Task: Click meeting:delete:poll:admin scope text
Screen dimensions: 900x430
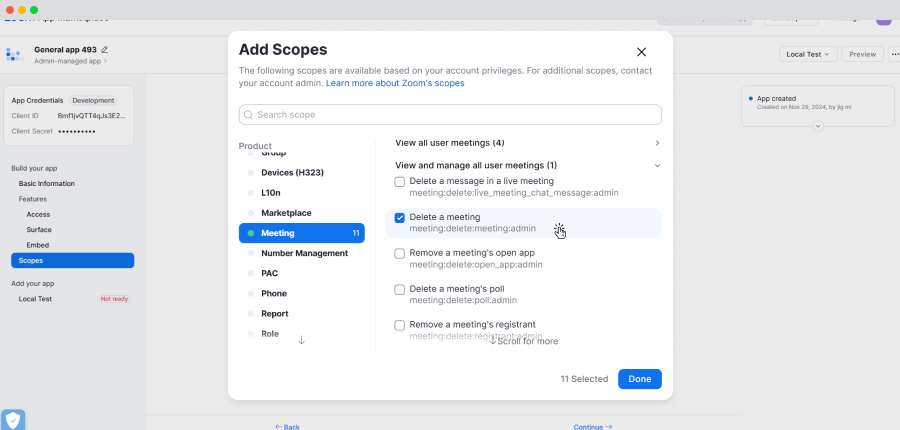Action: [x=463, y=300]
